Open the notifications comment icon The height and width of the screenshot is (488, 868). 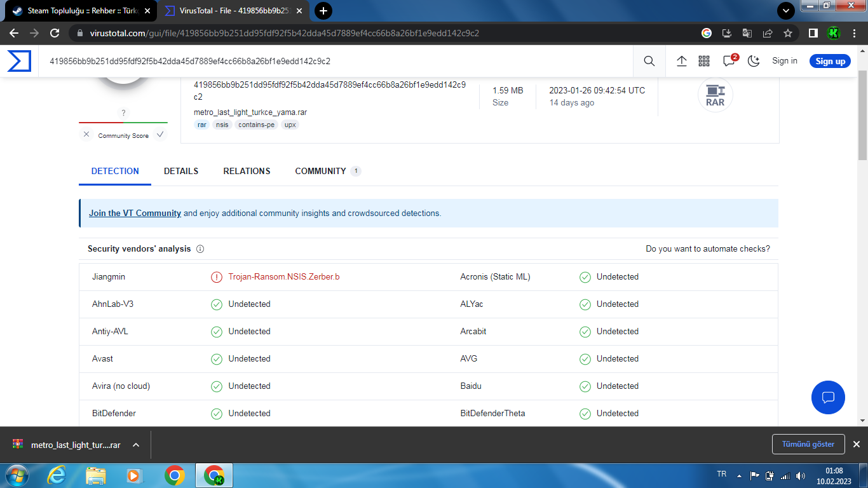point(729,61)
